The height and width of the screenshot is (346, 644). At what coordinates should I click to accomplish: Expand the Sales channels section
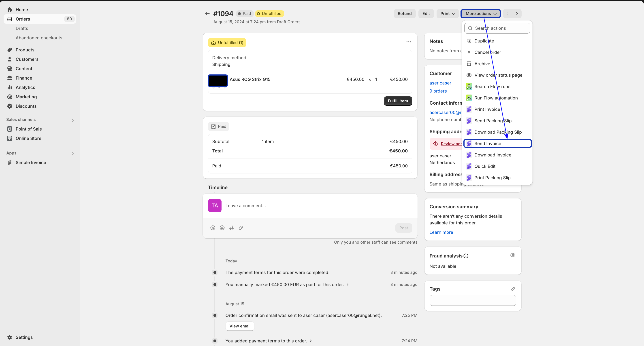(73, 120)
